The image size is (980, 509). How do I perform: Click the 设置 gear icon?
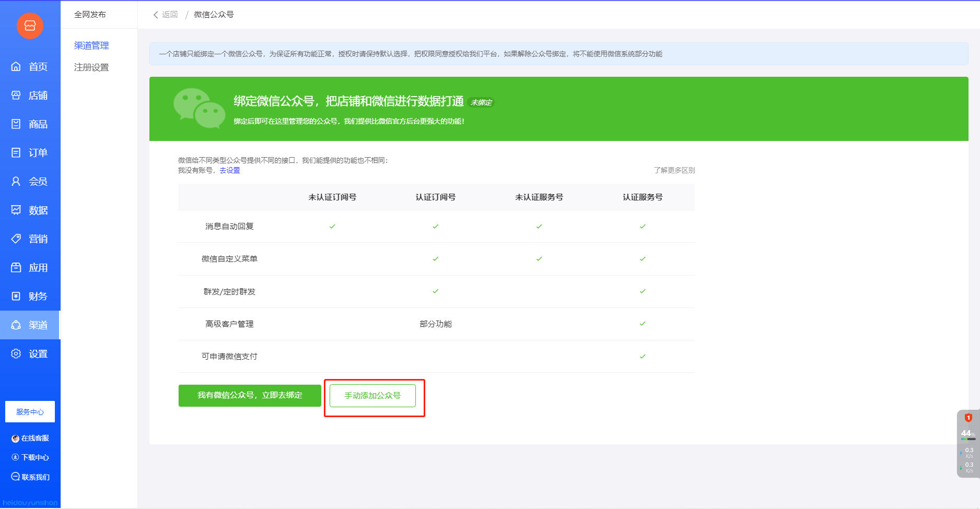[x=16, y=353]
